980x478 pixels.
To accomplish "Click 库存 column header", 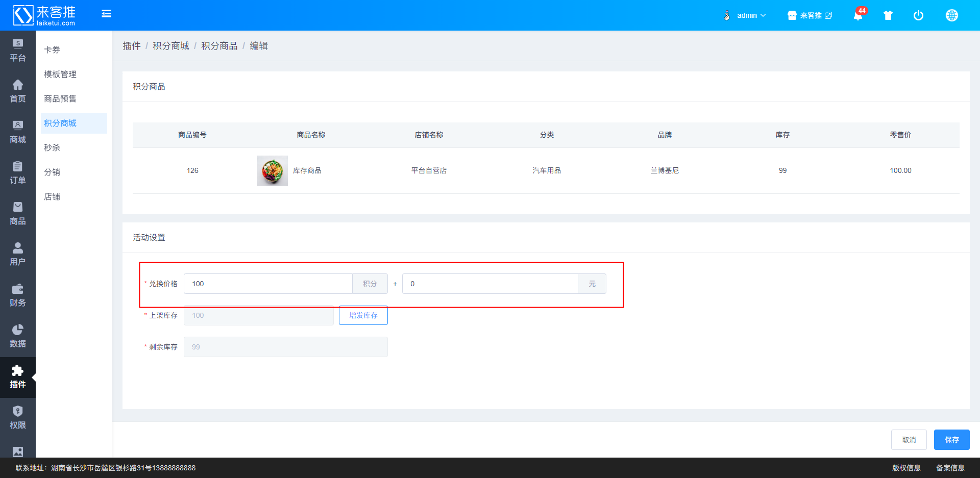I will pyautogui.click(x=783, y=135).
